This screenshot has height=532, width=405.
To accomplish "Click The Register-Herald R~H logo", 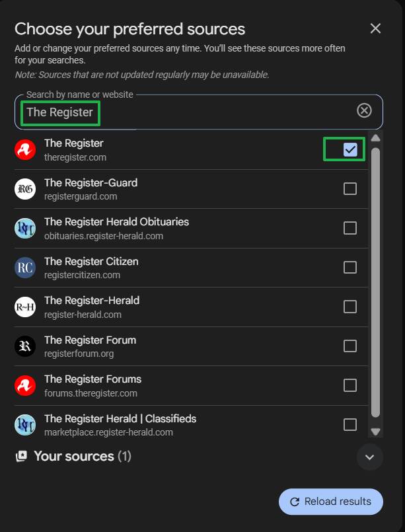I will click(x=25, y=307).
